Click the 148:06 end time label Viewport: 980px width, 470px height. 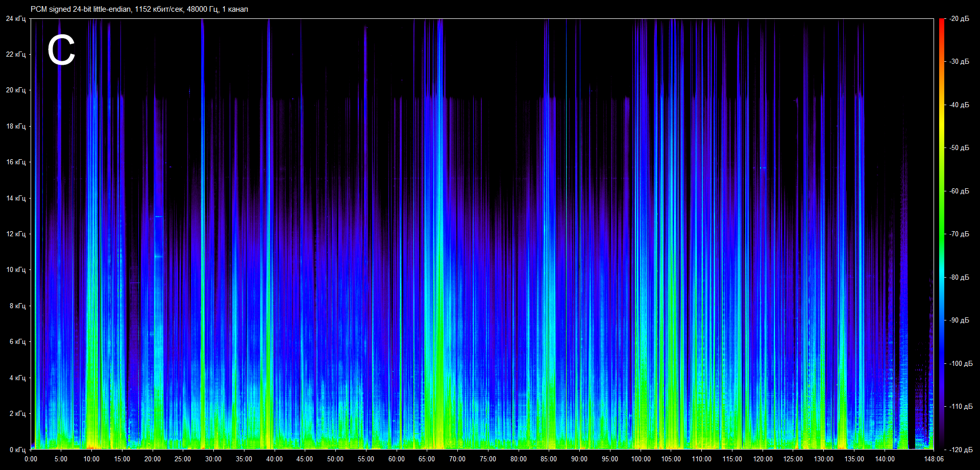[934, 459]
